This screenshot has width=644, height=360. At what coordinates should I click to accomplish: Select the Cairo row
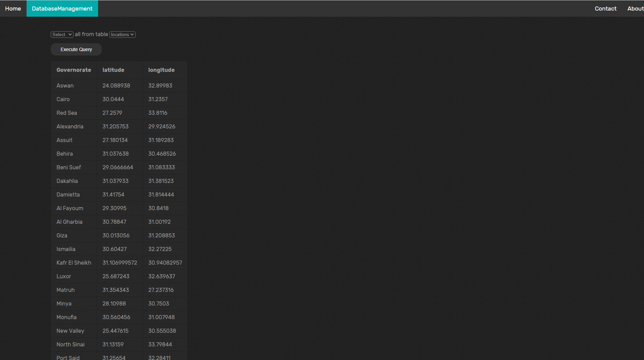coord(63,99)
